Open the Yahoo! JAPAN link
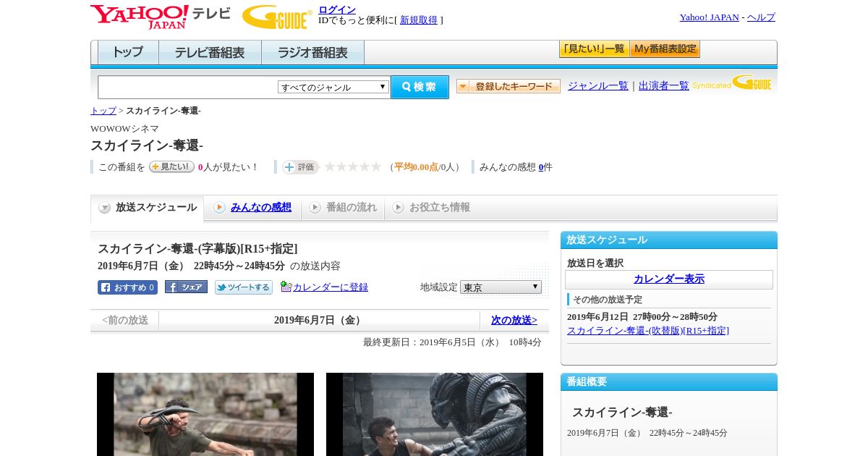868x456 pixels. coord(710,17)
